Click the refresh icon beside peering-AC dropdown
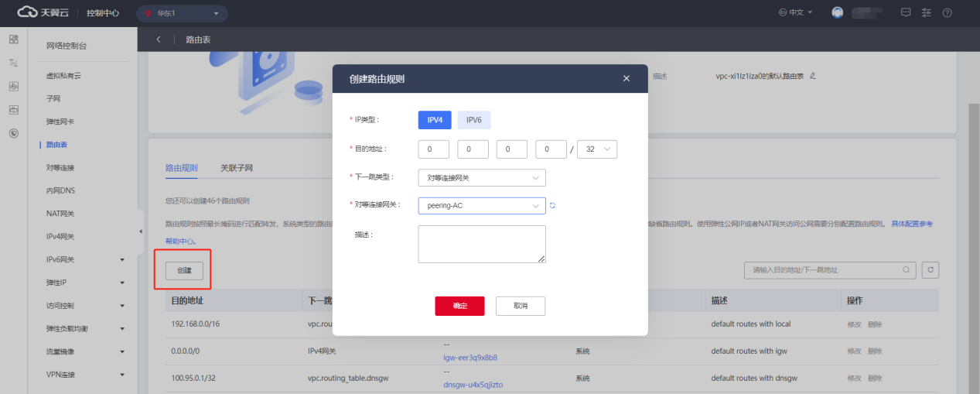 coord(553,205)
